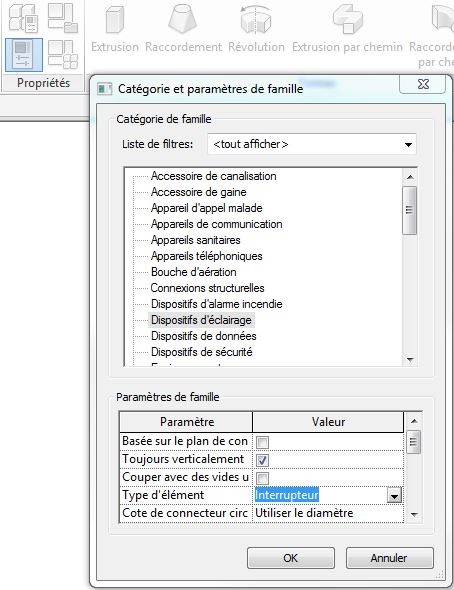
Task: Click the Utiliser le diamètre value cell
Action: (x=328, y=513)
